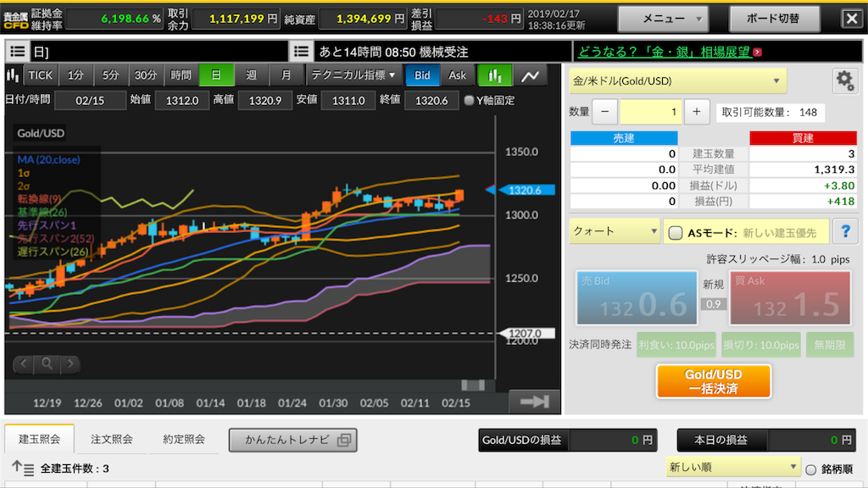
Task: Open order settings gear icon
Action: [x=845, y=81]
